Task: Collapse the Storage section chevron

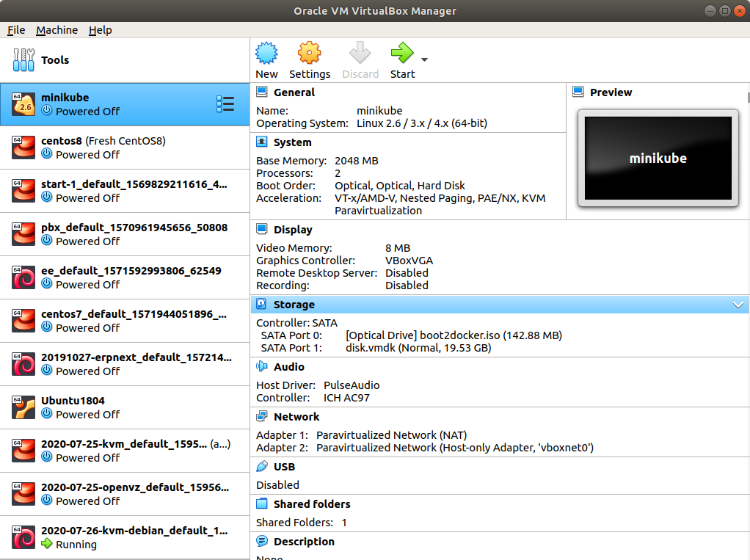Action: coord(738,304)
